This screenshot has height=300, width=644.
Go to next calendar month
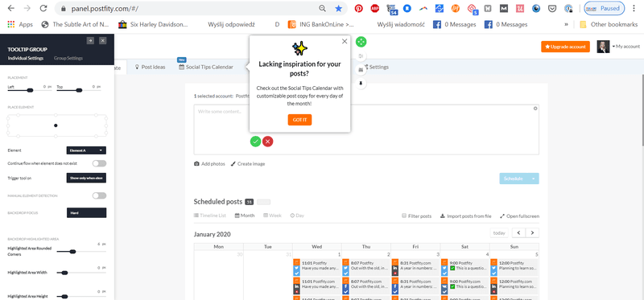pyautogui.click(x=532, y=232)
